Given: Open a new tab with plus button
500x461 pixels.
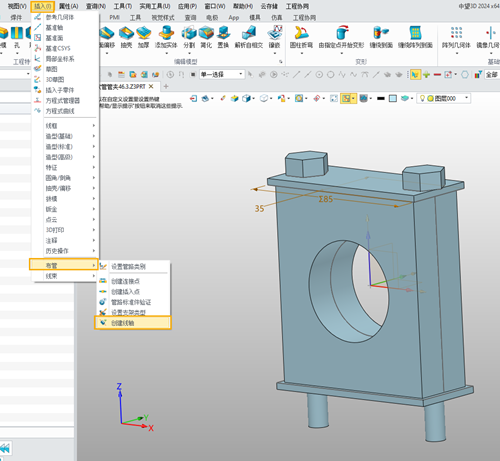Looking at the screenshot, I should pyautogui.click(x=166, y=87).
